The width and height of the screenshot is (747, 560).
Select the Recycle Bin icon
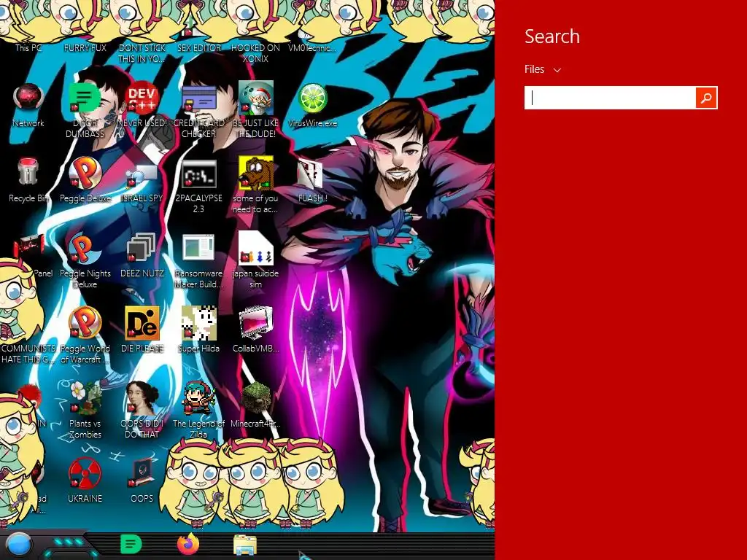click(x=28, y=172)
